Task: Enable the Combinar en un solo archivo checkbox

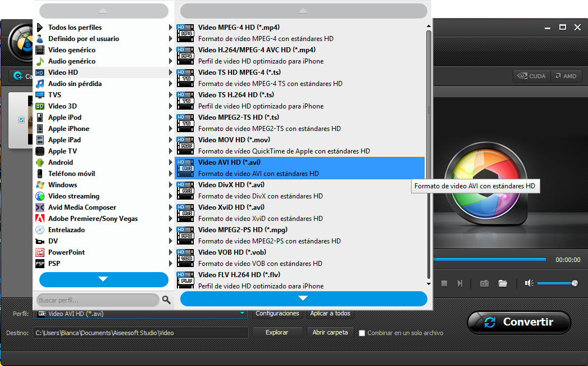Action: click(362, 333)
